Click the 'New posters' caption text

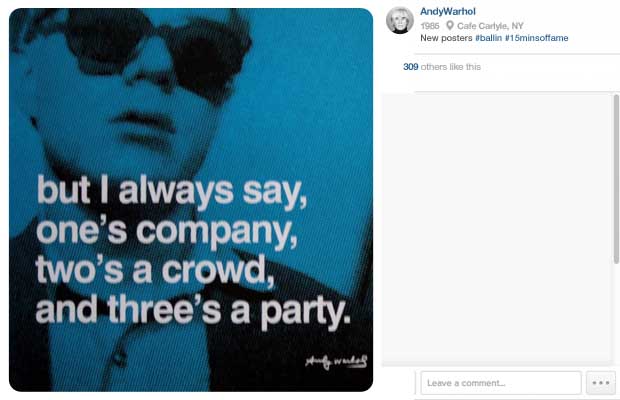click(x=446, y=38)
